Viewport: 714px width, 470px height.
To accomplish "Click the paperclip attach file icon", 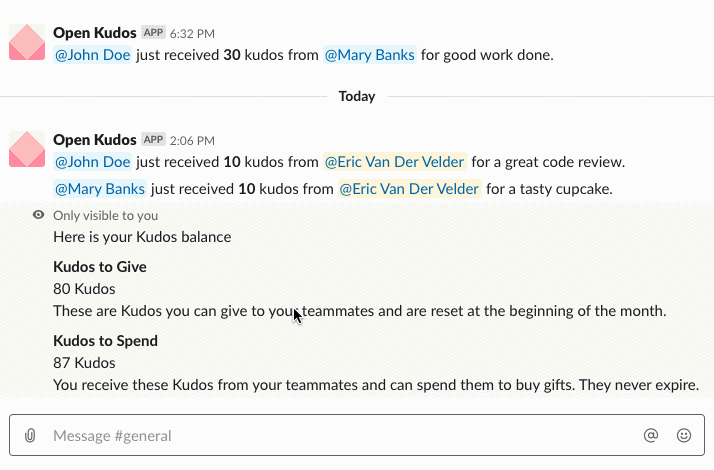I will (30, 435).
